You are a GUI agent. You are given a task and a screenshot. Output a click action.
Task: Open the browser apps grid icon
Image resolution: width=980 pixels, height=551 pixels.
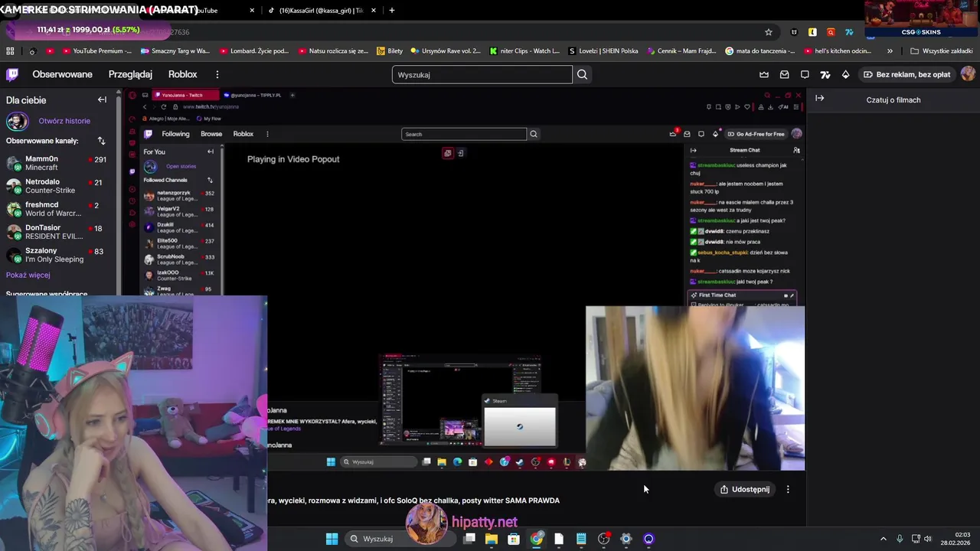pos(10,51)
